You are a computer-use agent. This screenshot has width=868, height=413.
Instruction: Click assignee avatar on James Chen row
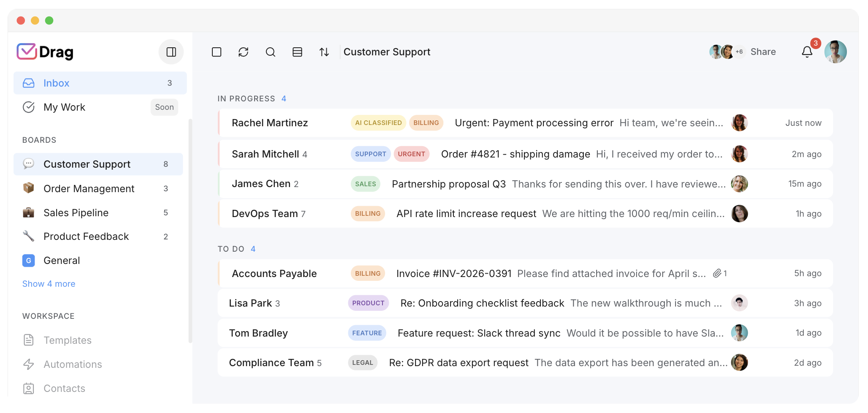point(740,184)
